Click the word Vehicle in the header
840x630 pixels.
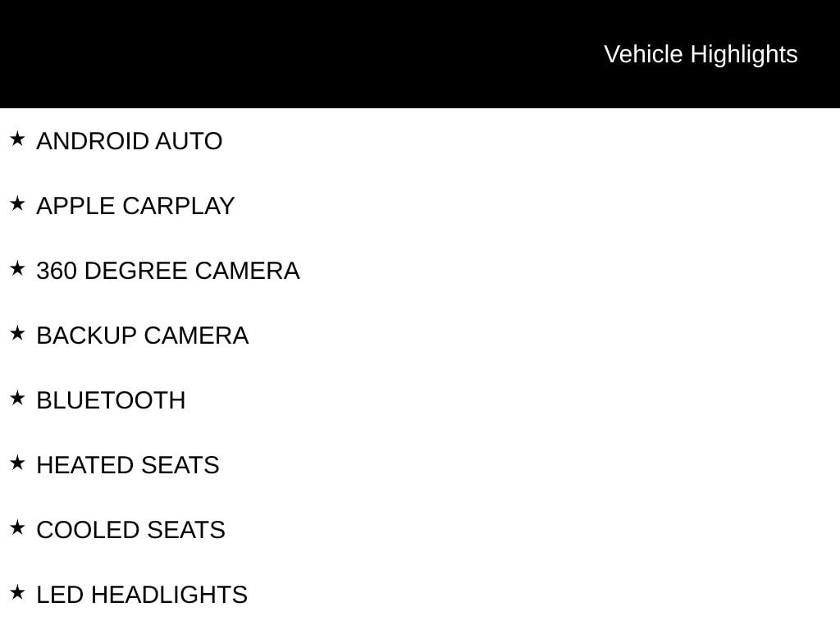pyautogui.click(x=643, y=54)
